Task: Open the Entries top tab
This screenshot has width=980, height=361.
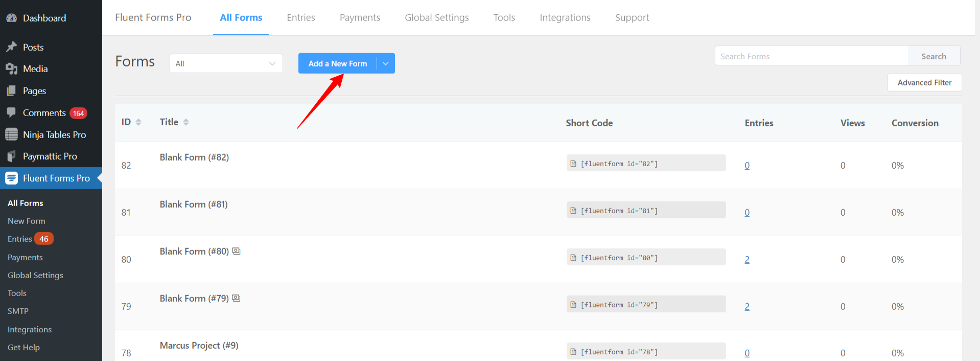Action: click(x=301, y=17)
